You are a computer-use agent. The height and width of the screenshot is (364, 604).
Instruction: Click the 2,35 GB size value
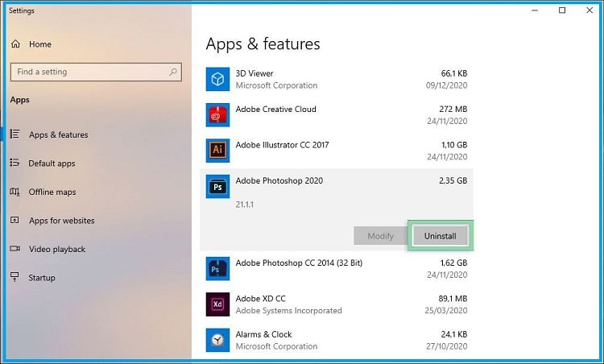pos(453,180)
